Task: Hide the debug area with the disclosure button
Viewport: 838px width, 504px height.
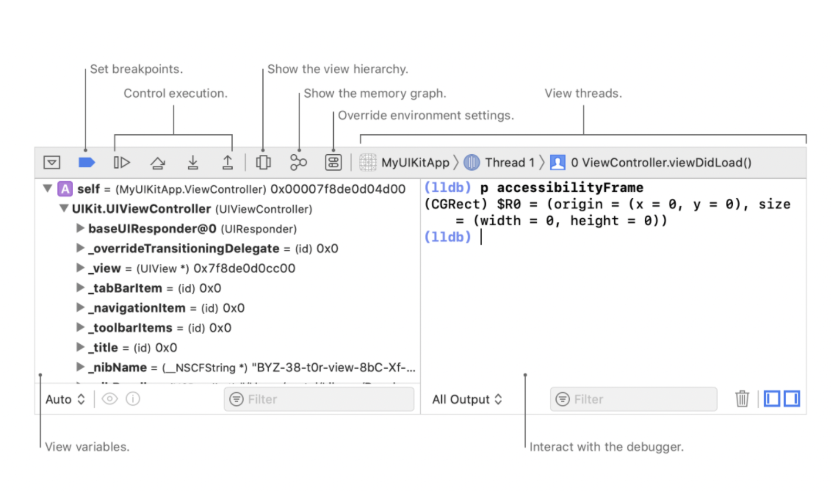Action: click(x=52, y=163)
